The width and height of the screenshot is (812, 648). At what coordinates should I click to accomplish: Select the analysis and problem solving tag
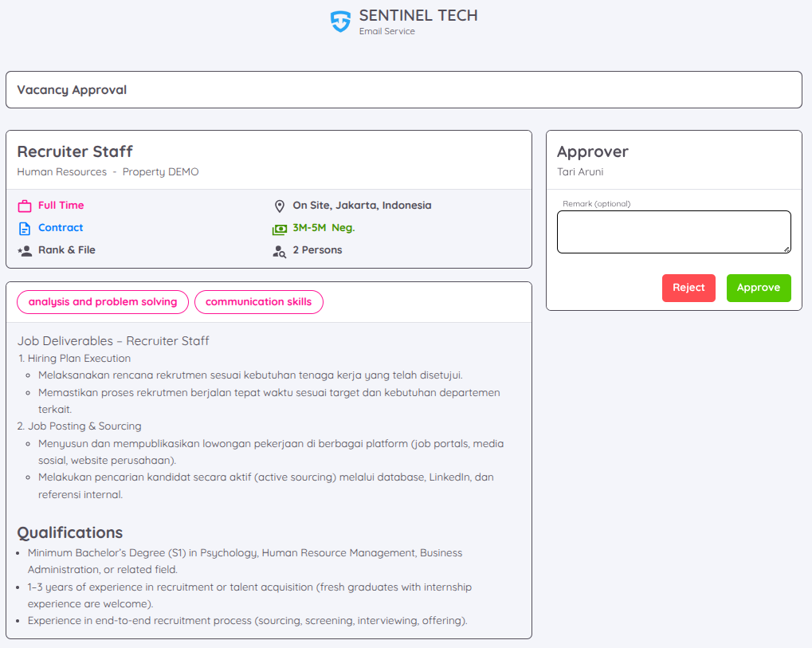pyautogui.click(x=102, y=302)
